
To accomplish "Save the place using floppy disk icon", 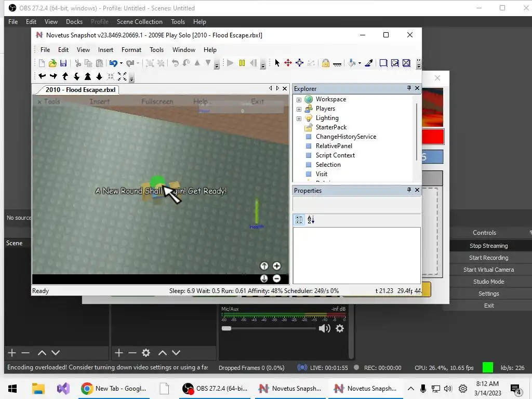I will [x=63, y=63].
